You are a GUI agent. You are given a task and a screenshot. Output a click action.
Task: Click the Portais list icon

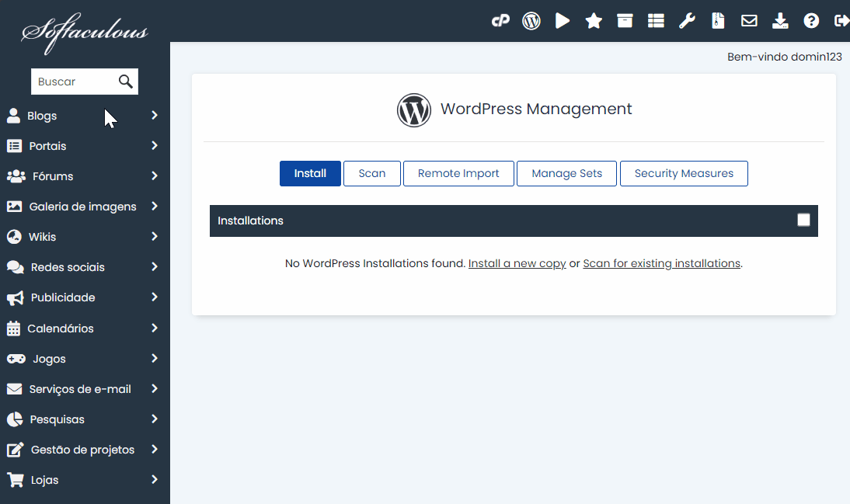pos(14,146)
